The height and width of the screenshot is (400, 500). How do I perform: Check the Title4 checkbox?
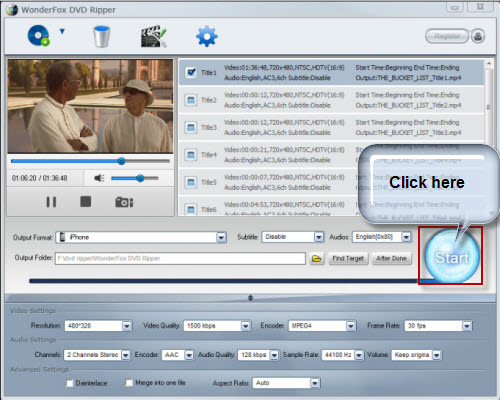(x=191, y=155)
